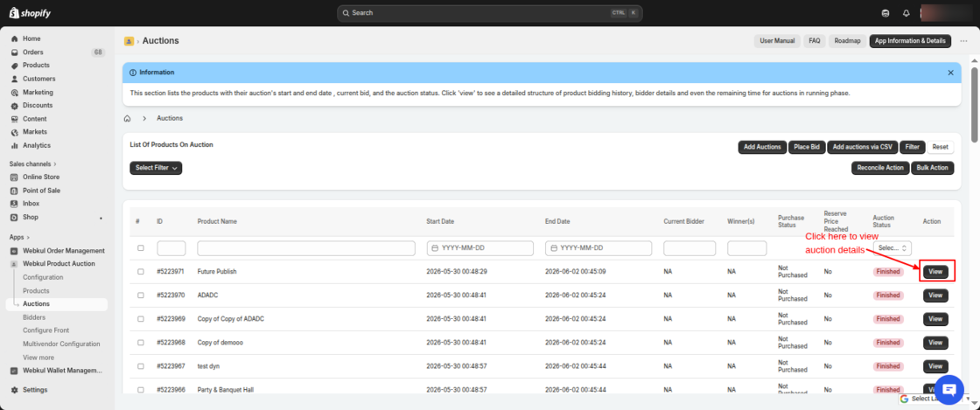Check the test dyn row checkbox

141,366
